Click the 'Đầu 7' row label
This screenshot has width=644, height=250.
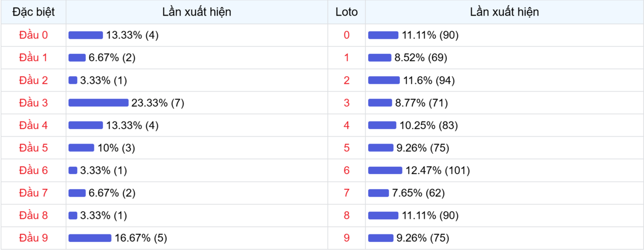pyautogui.click(x=33, y=193)
